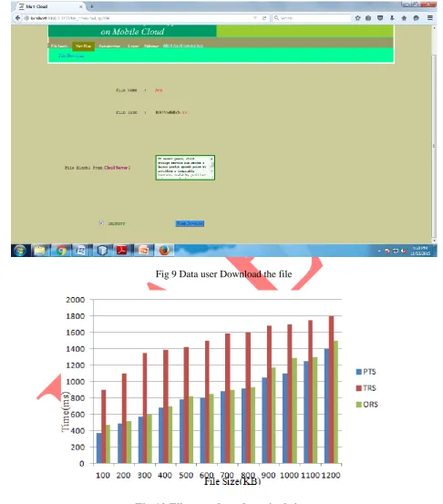Click the magnifier icon in the Firefox search box

276,18
